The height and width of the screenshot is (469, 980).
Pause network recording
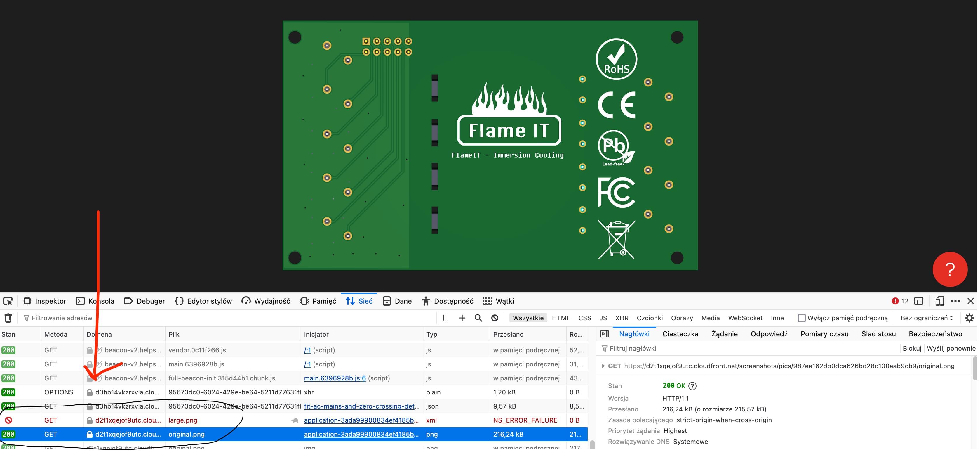445,318
